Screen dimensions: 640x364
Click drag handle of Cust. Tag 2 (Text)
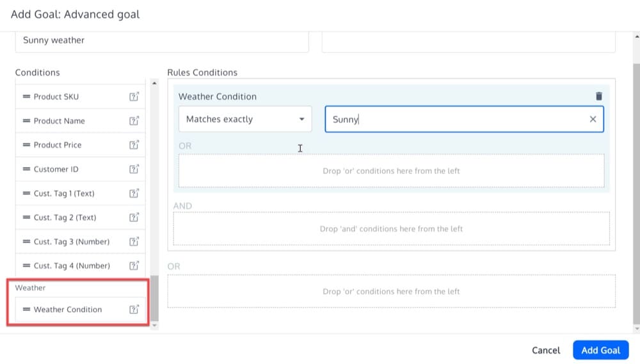(26, 218)
